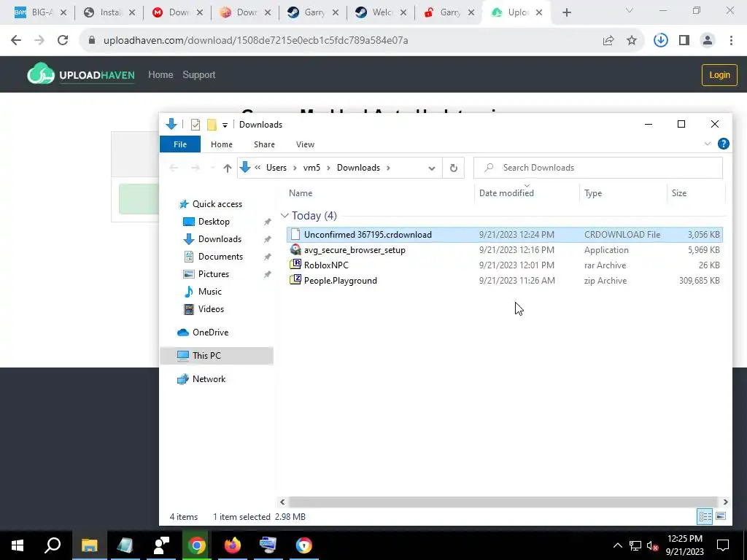The image size is (747, 560).
Task: Open the View ribbon tab
Action: pyautogui.click(x=305, y=144)
